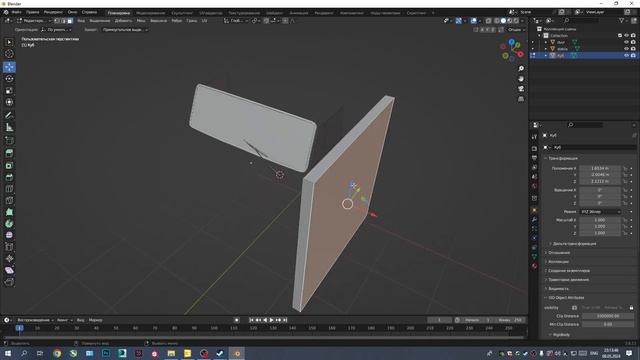640x360 pixels.
Task: Disable rendering of the door object
Action: pos(633,42)
